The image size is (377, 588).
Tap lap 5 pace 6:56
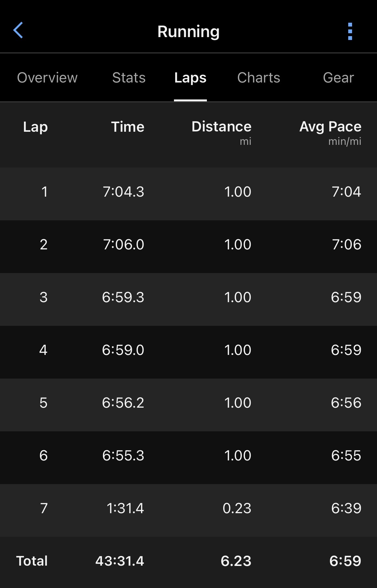(x=346, y=403)
